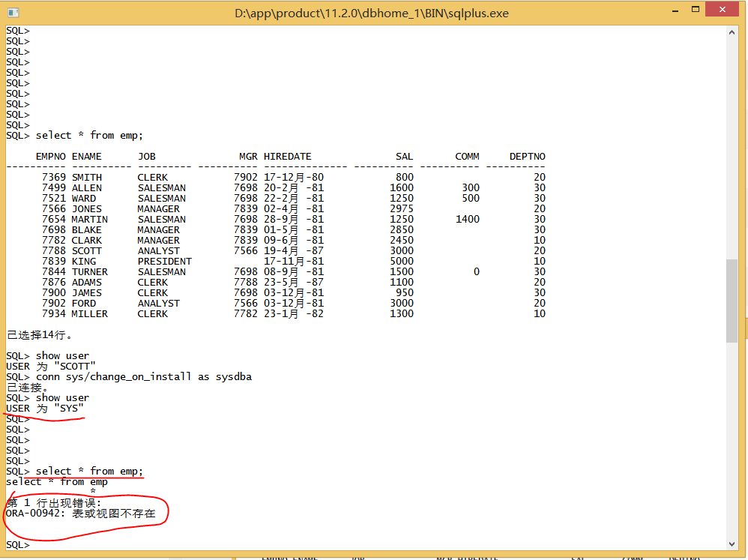Click the last SQL> prompt line
The width and height of the screenshot is (748, 560).
(x=18, y=545)
